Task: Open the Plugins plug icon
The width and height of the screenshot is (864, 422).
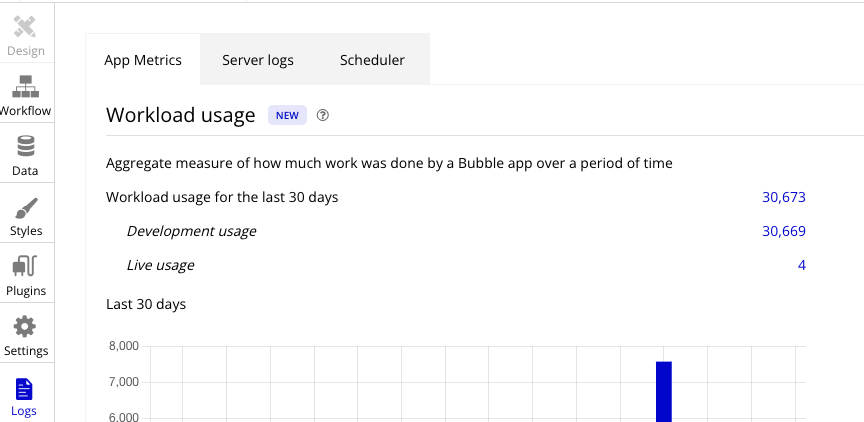Action: 25,267
